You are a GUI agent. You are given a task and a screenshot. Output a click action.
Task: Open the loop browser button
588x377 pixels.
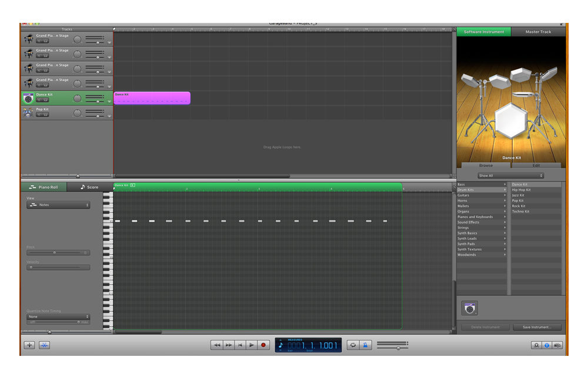(536, 345)
